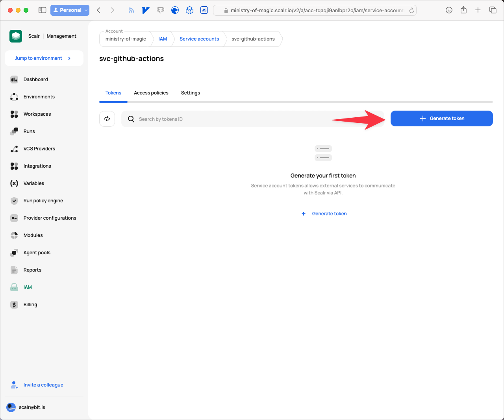Go to the IAM breadcrumb link
Screen dimensions: 504x420
point(163,39)
